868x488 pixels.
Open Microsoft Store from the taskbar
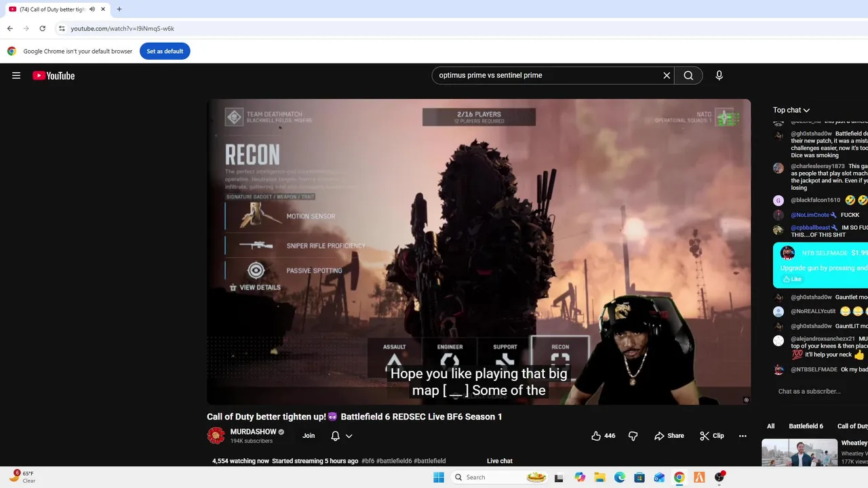639,477
